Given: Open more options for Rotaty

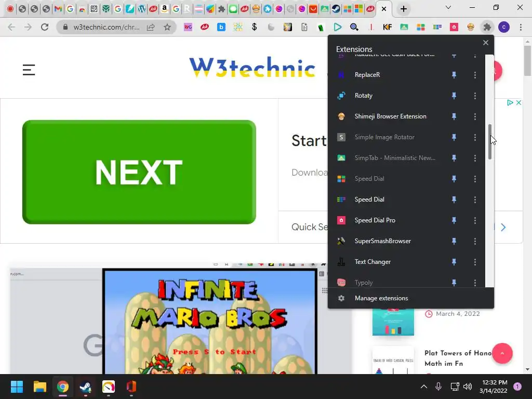Looking at the screenshot, I should pos(475,96).
